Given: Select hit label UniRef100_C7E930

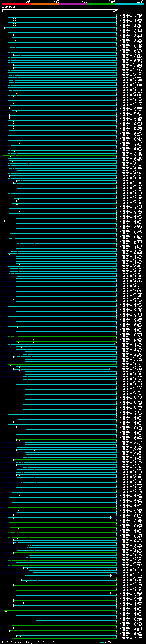Looking at the screenshot, I should coord(131,352).
